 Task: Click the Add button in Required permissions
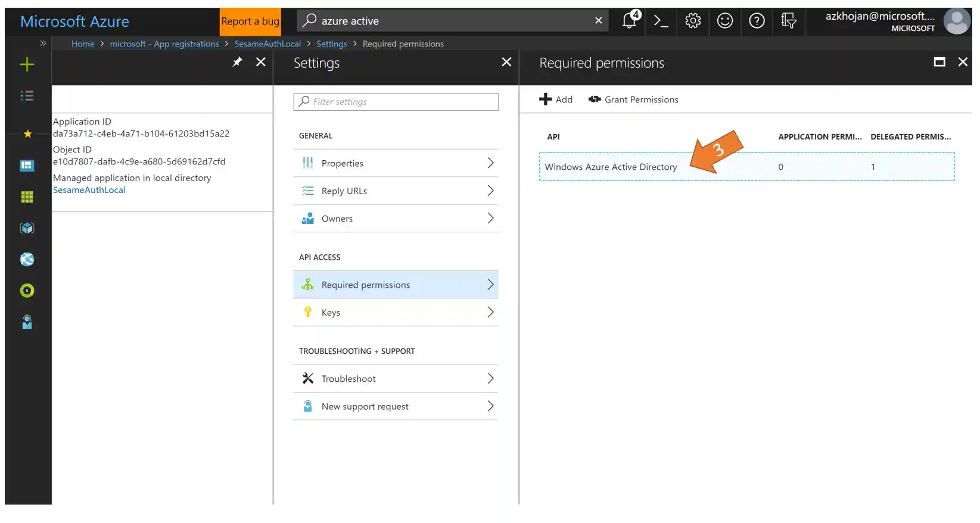(x=556, y=99)
